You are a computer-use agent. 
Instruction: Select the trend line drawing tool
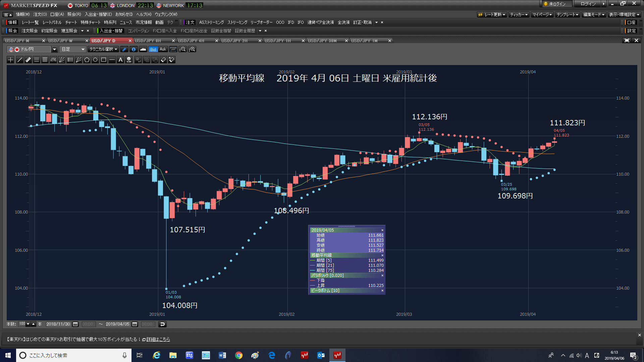coord(20,60)
